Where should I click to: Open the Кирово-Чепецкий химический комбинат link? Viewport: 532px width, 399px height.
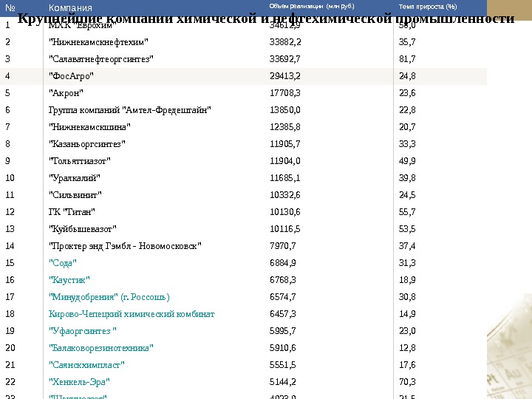[x=132, y=314]
